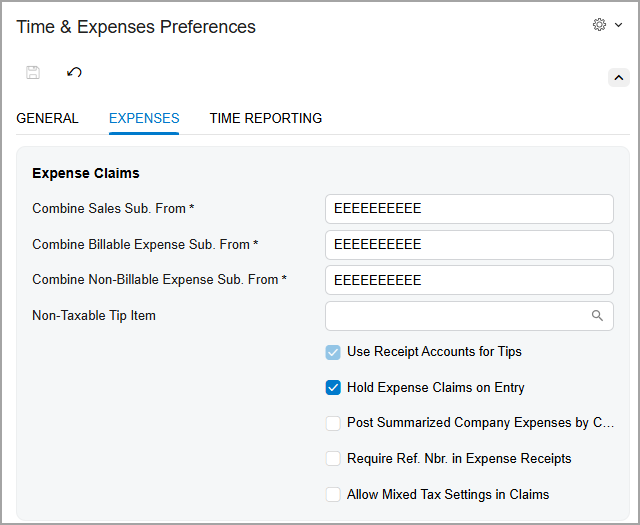Click the Combine Non-Billable Expense Sub. From label

coord(160,280)
